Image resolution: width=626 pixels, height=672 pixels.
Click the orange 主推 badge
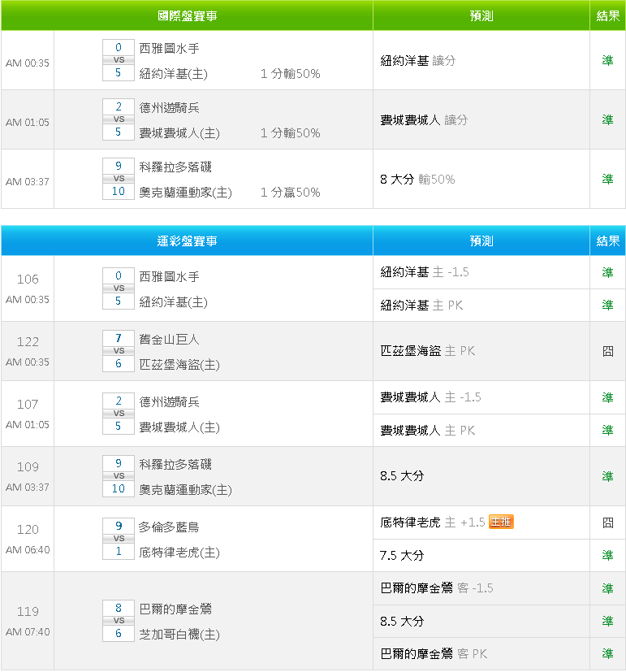pyautogui.click(x=501, y=522)
